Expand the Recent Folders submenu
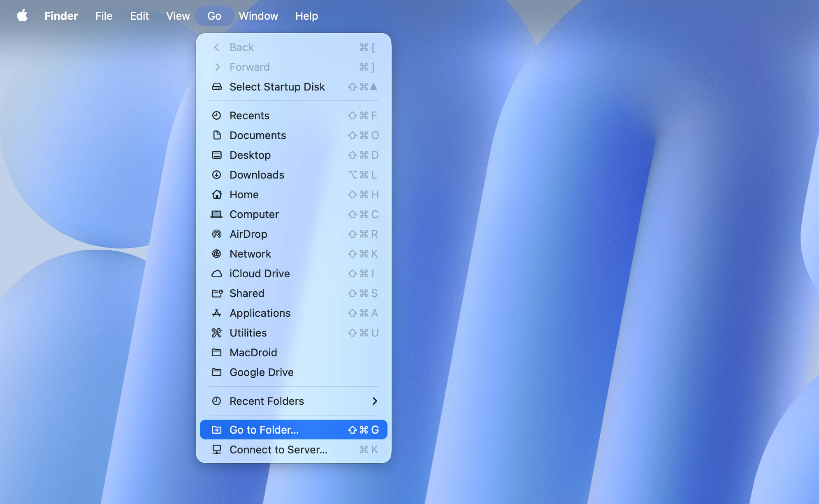Screen dimensions: 819x504 267,401
